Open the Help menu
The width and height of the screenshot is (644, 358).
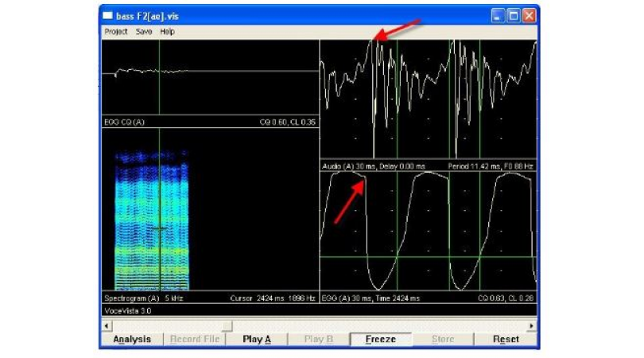coord(167,32)
